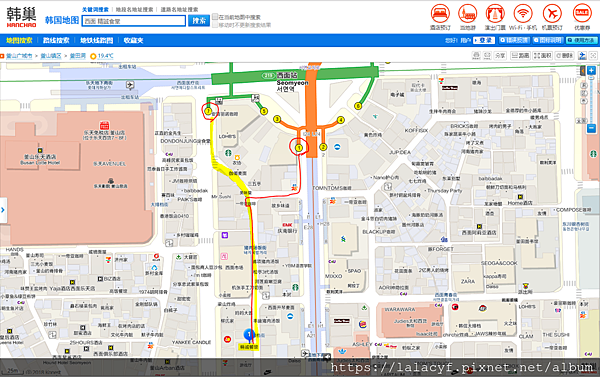Toggle fullscreen map icon
600x377 pixels.
[593, 55]
